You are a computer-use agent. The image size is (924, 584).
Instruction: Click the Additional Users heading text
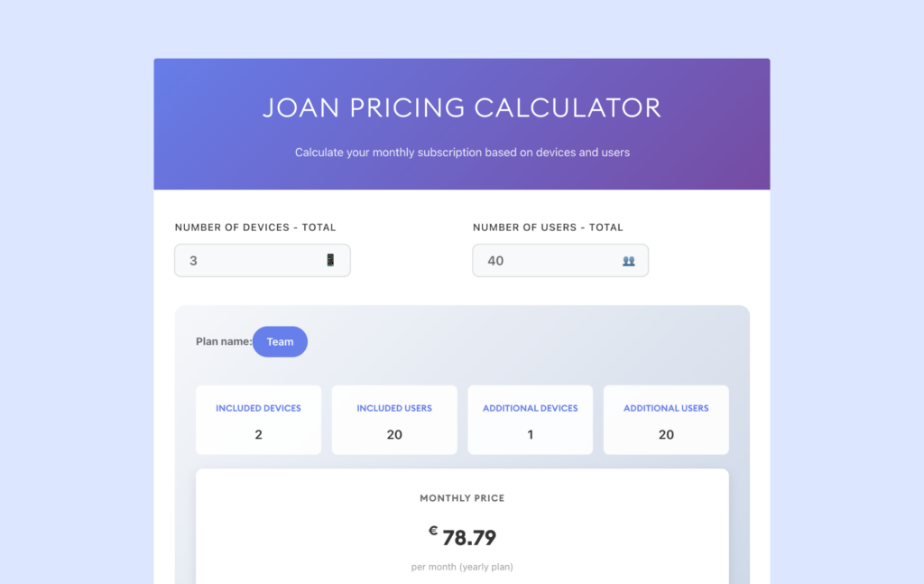coord(665,408)
